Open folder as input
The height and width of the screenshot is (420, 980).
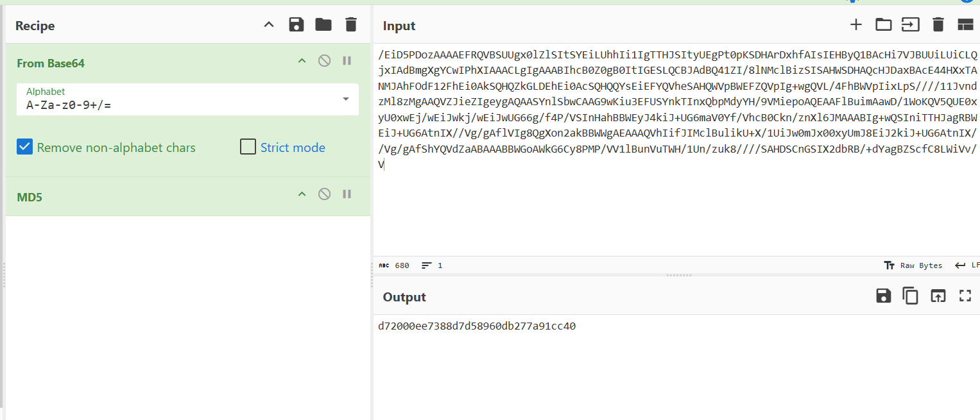pos(884,25)
